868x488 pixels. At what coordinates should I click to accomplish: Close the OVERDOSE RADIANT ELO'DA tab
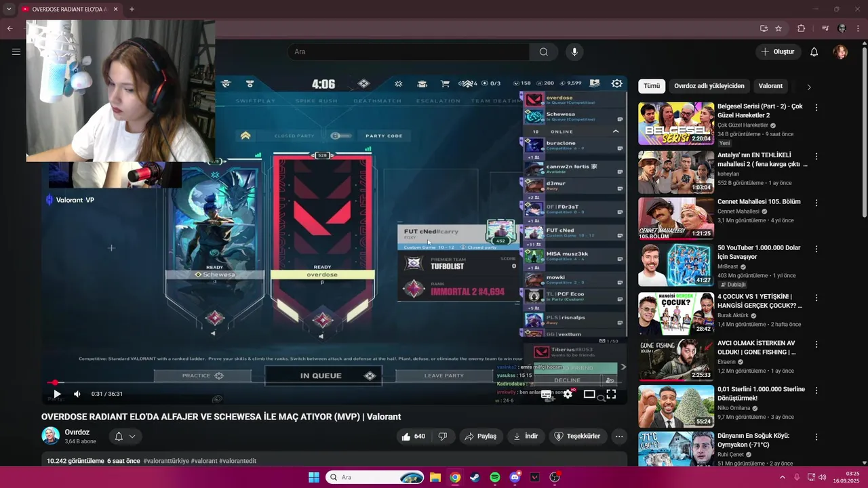point(116,9)
